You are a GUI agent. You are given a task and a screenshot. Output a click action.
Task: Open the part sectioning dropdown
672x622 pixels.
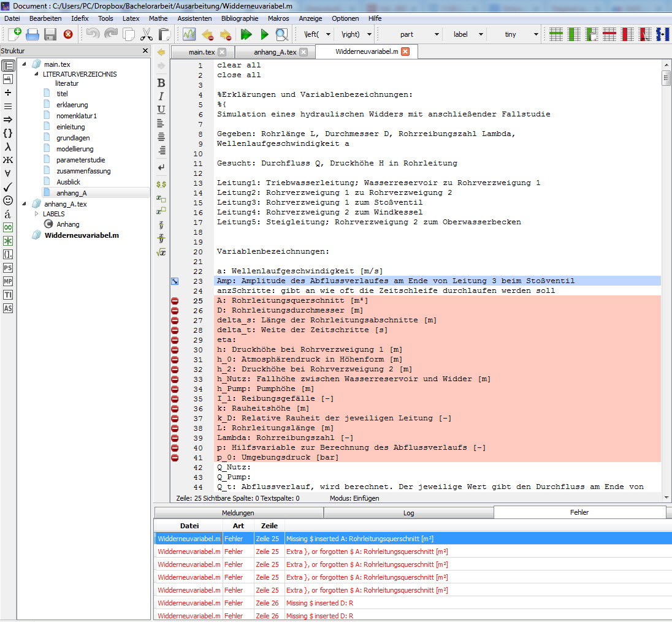click(x=437, y=34)
